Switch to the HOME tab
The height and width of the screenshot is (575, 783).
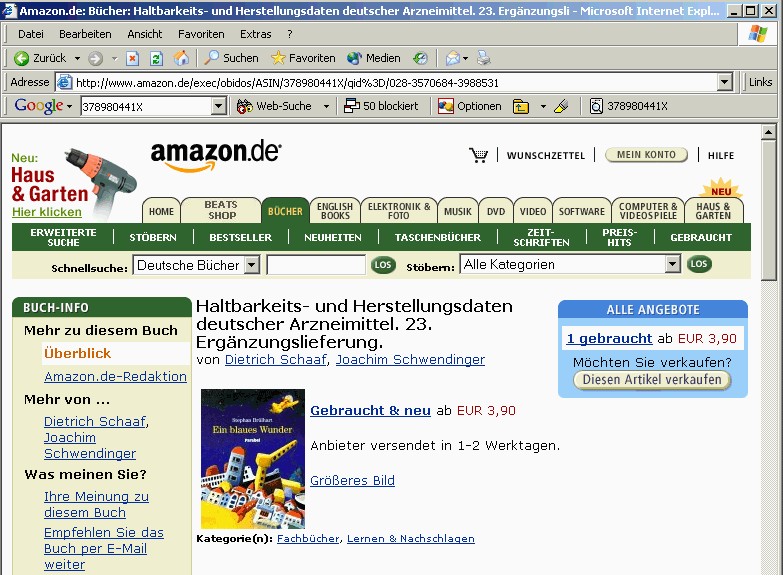(161, 211)
